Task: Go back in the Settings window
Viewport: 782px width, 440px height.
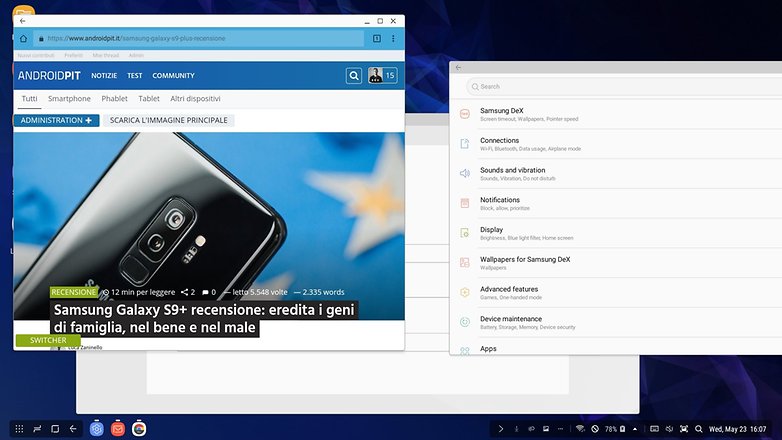Action: click(458, 68)
